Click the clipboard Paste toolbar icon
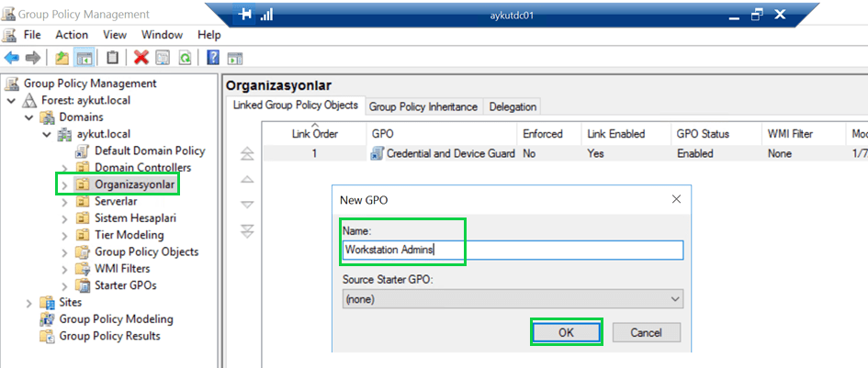Screen dimensions: 868x368 click(x=112, y=58)
